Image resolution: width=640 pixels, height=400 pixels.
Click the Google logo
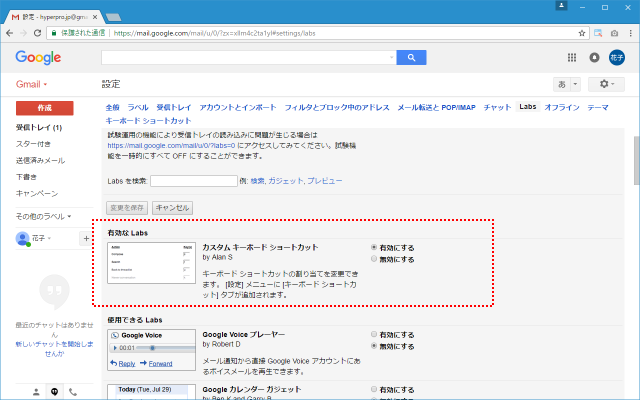coord(38,58)
